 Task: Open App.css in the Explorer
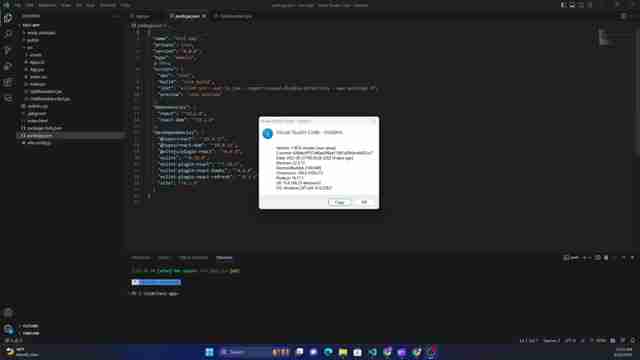(x=37, y=62)
